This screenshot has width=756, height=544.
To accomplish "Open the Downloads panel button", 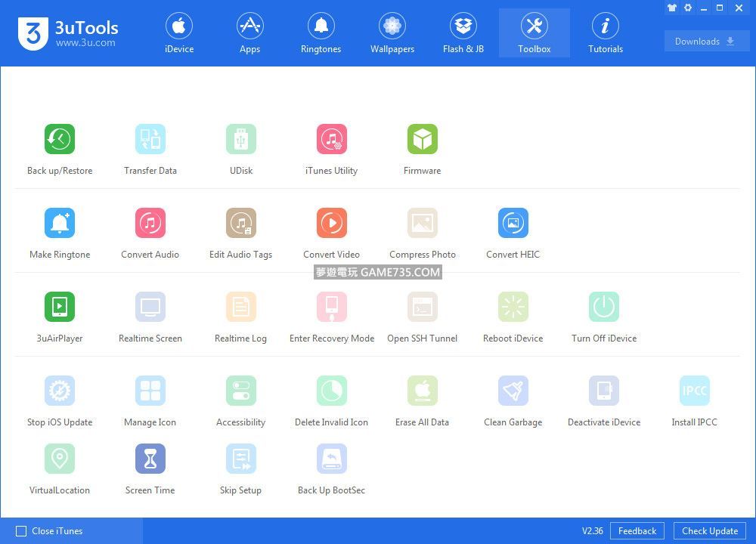I will tap(706, 42).
